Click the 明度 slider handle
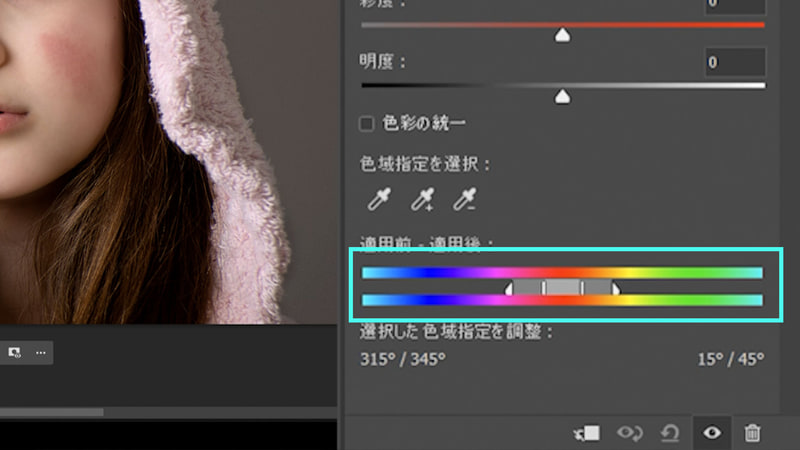 562,96
